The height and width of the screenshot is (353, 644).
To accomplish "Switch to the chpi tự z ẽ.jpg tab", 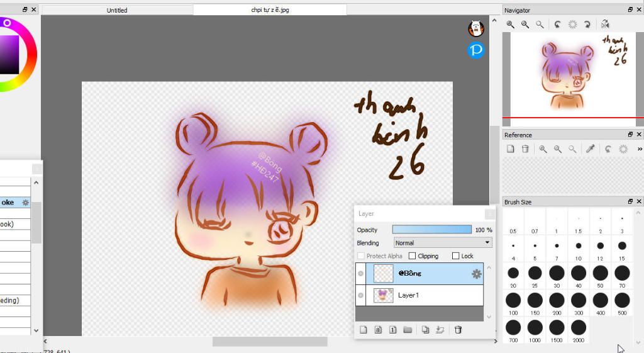I will [x=270, y=10].
